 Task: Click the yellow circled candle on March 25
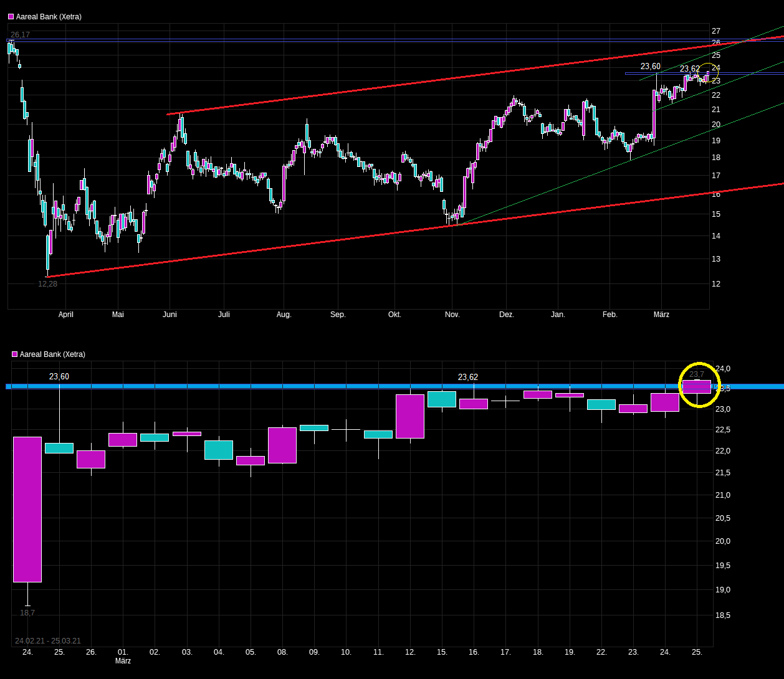pos(697,387)
